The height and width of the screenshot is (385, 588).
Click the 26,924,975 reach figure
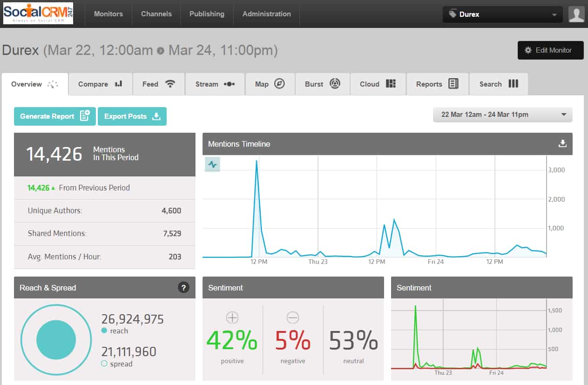(133, 319)
